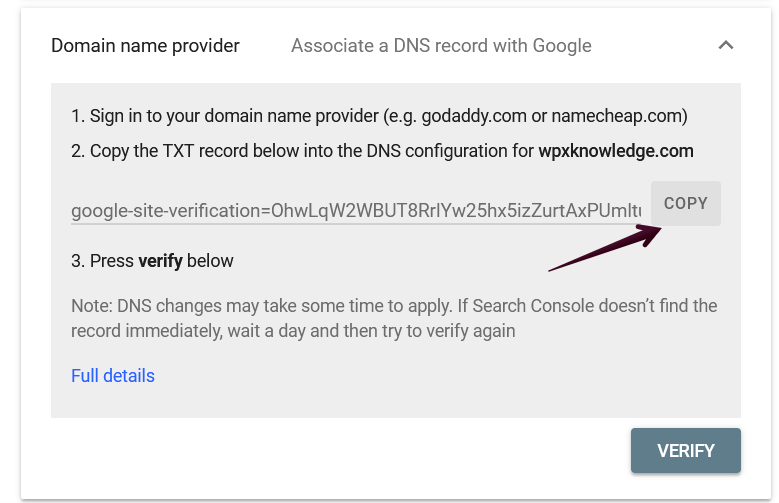Click step 1 "Sign in to your" text
The width and height of the screenshot is (779, 503).
tap(148, 116)
